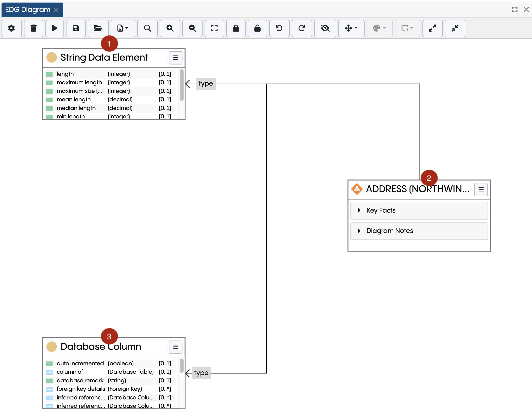Open Database Column hamburger menu

(176, 347)
